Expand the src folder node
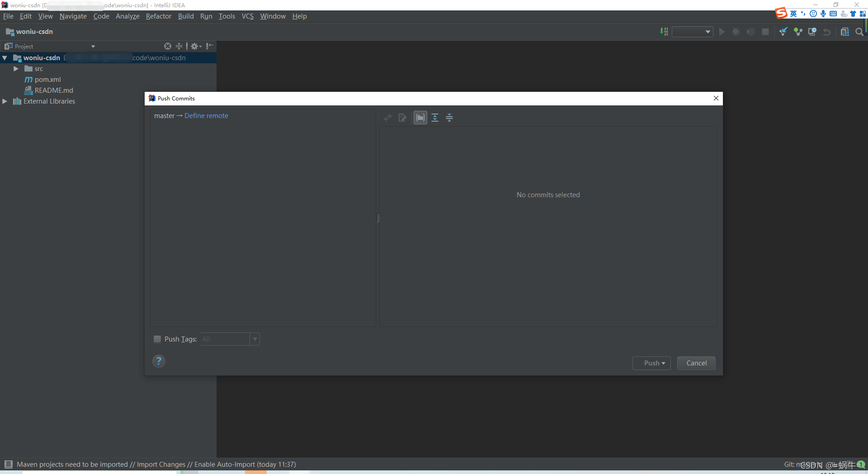Screen dimensions: 868x474 16,69
